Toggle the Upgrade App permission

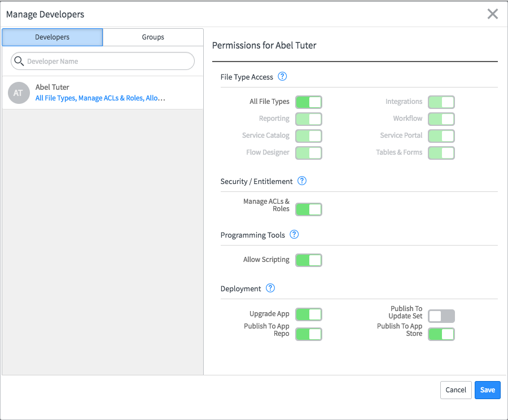(309, 314)
